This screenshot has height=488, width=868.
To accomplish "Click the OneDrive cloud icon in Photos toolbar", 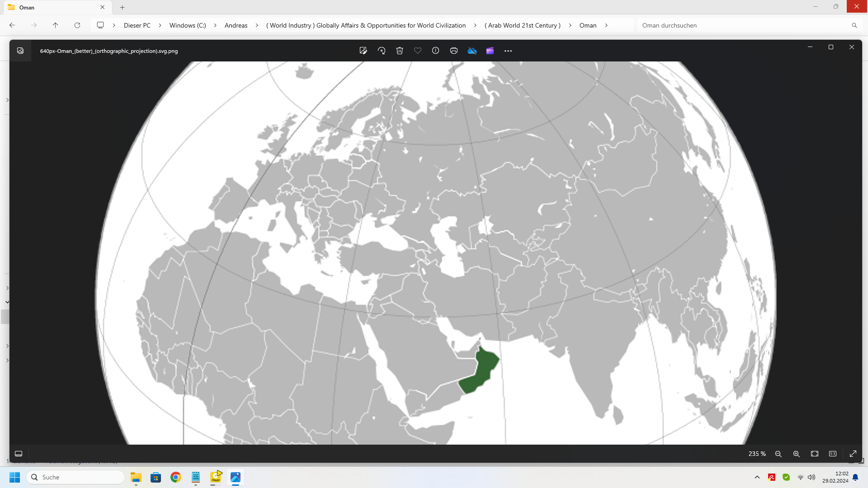I will 472,51.
